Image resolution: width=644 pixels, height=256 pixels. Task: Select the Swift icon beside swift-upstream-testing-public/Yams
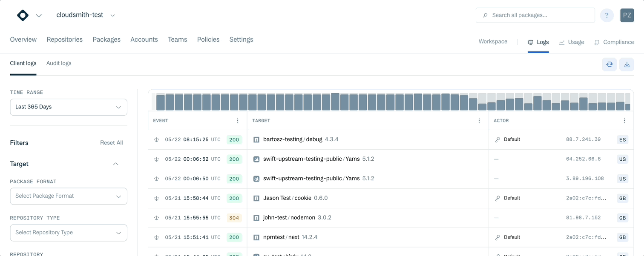pos(256,159)
